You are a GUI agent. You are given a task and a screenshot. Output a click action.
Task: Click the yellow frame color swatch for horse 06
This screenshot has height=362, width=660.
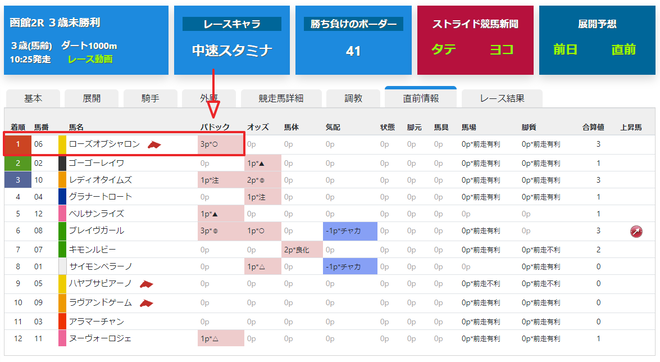coord(62,144)
